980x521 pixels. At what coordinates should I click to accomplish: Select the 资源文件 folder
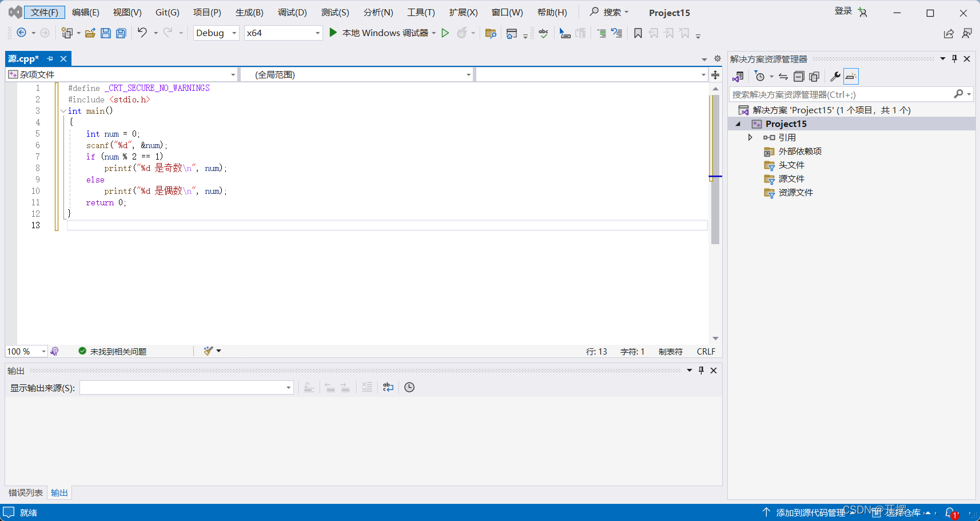[795, 192]
